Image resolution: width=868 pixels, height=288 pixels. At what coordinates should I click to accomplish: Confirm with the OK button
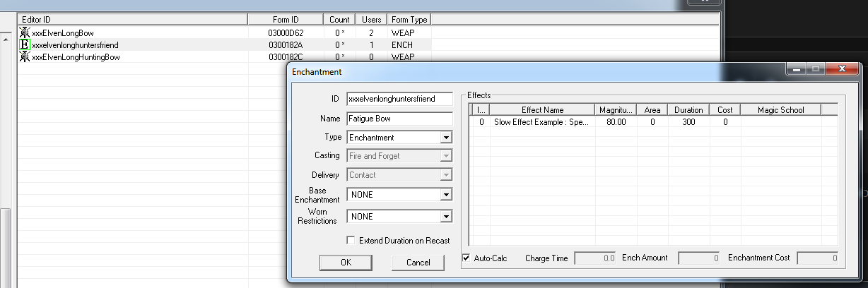pyautogui.click(x=346, y=263)
